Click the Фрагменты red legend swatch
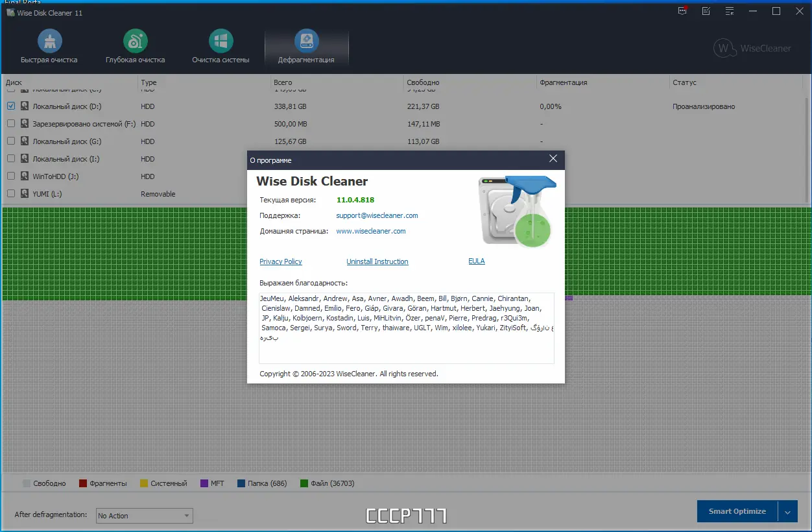812x532 pixels. point(83,483)
